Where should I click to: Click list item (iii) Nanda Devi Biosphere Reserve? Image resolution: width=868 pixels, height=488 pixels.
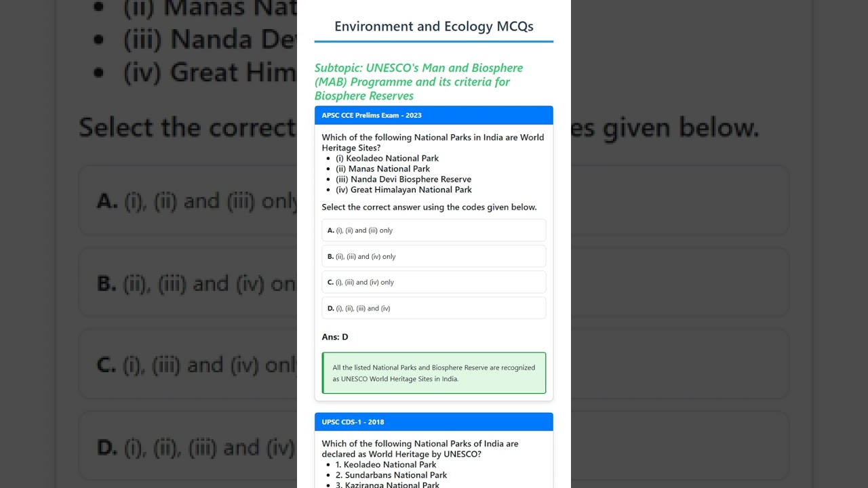pos(403,179)
